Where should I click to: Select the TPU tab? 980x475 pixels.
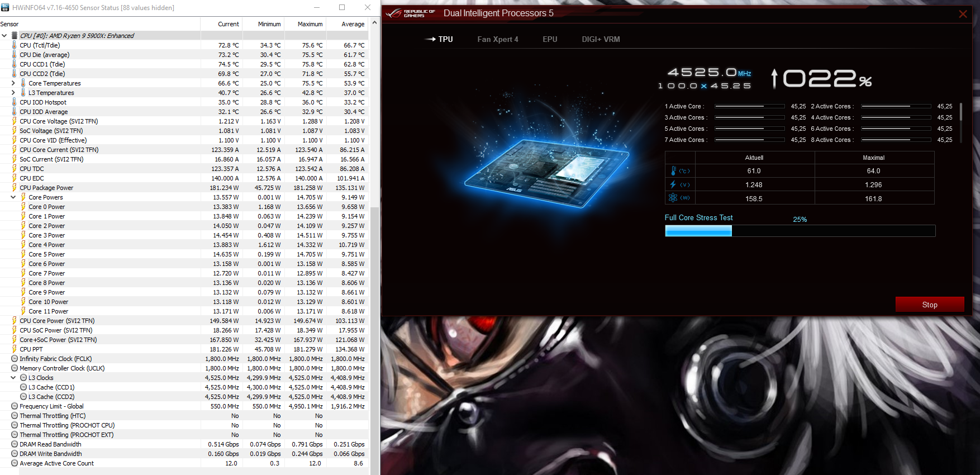click(x=439, y=39)
